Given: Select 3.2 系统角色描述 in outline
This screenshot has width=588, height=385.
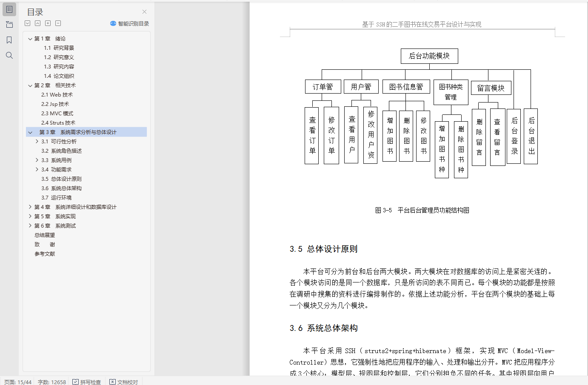Looking at the screenshot, I should coord(61,151).
